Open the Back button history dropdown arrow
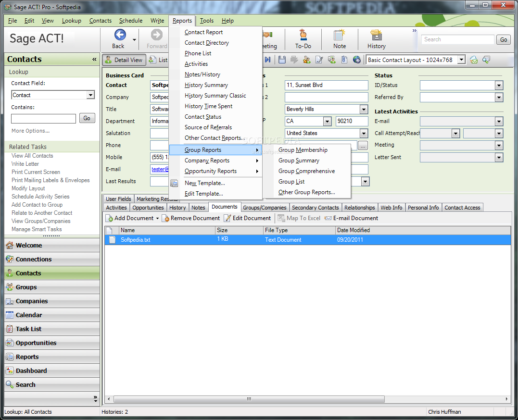This screenshot has height=420, width=518. click(134, 39)
